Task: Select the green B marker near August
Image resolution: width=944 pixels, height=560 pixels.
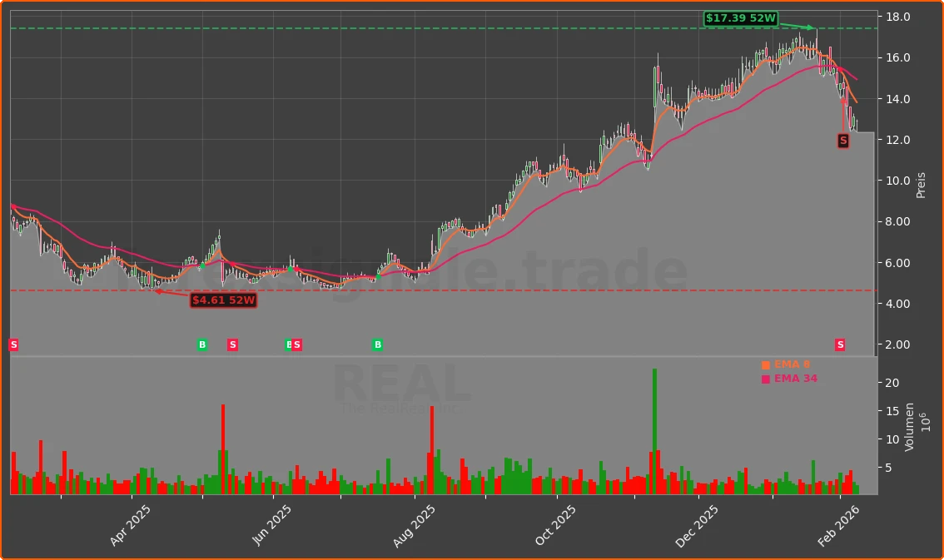Action: click(378, 344)
